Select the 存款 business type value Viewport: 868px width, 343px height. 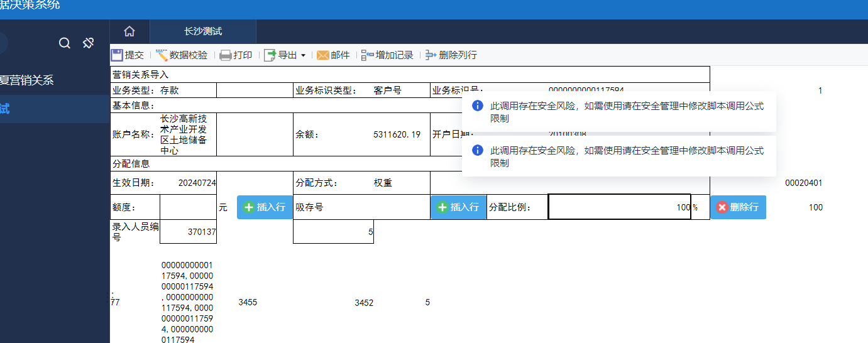pyautogui.click(x=170, y=90)
